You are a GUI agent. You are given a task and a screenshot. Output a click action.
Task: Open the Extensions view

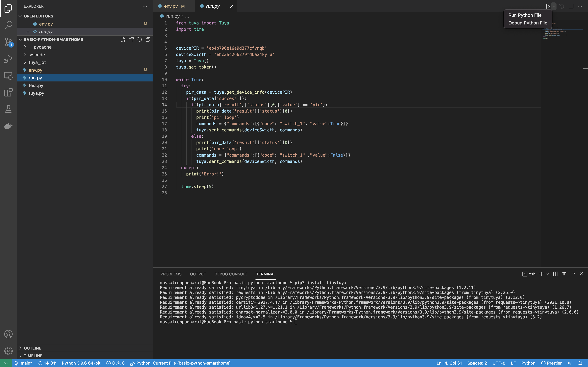(x=8, y=92)
